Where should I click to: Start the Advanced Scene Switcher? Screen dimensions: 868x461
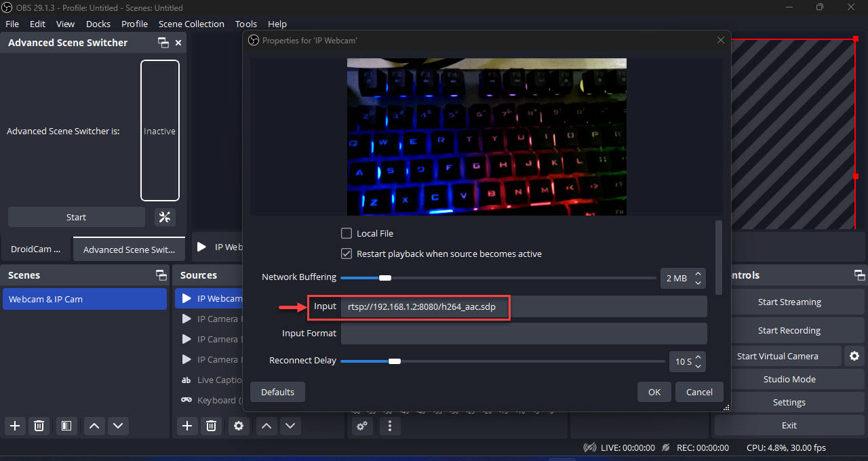(x=77, y=217)
